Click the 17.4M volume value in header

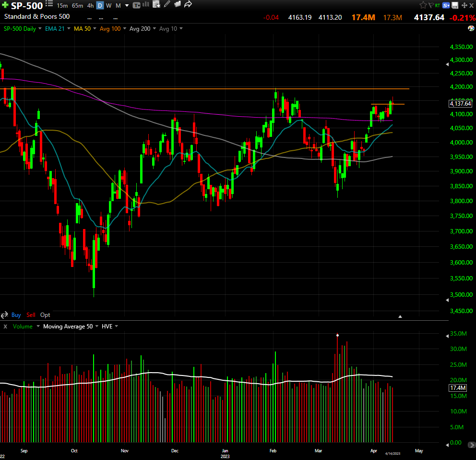pos(363,17)
